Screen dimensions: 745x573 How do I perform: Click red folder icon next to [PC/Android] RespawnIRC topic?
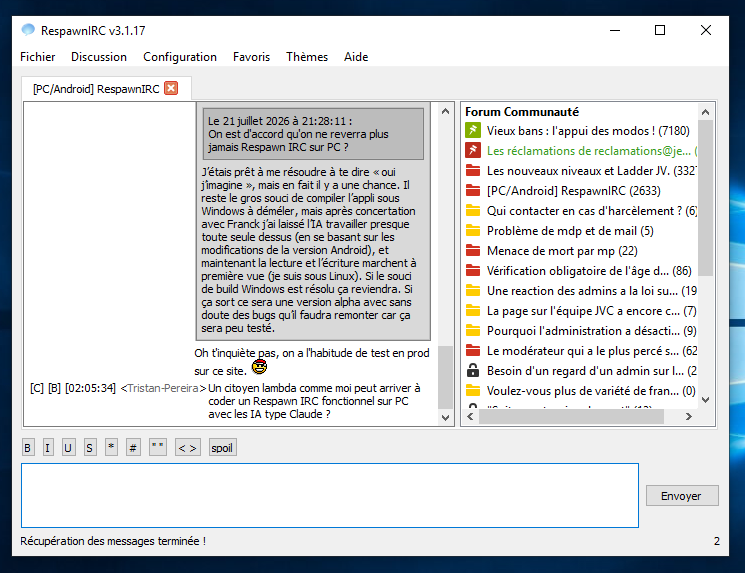point(473,190)
